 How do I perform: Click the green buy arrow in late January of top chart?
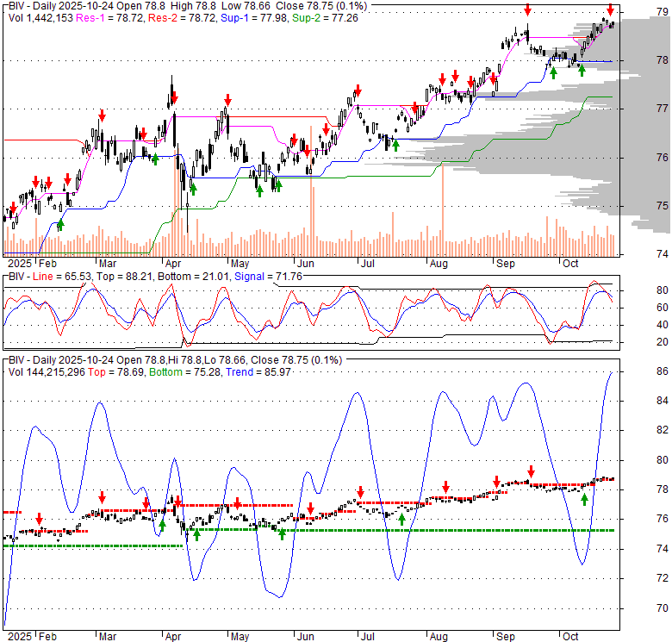[60, 225]
